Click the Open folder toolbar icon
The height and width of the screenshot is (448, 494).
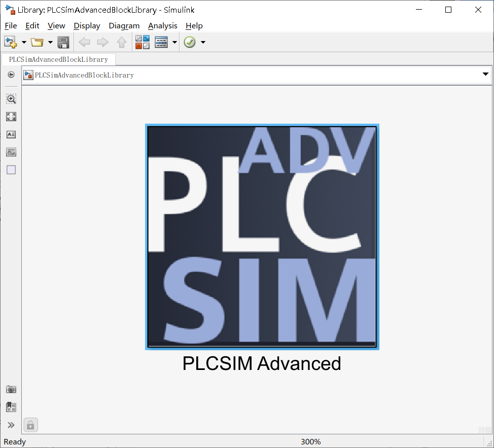[37, 42]
